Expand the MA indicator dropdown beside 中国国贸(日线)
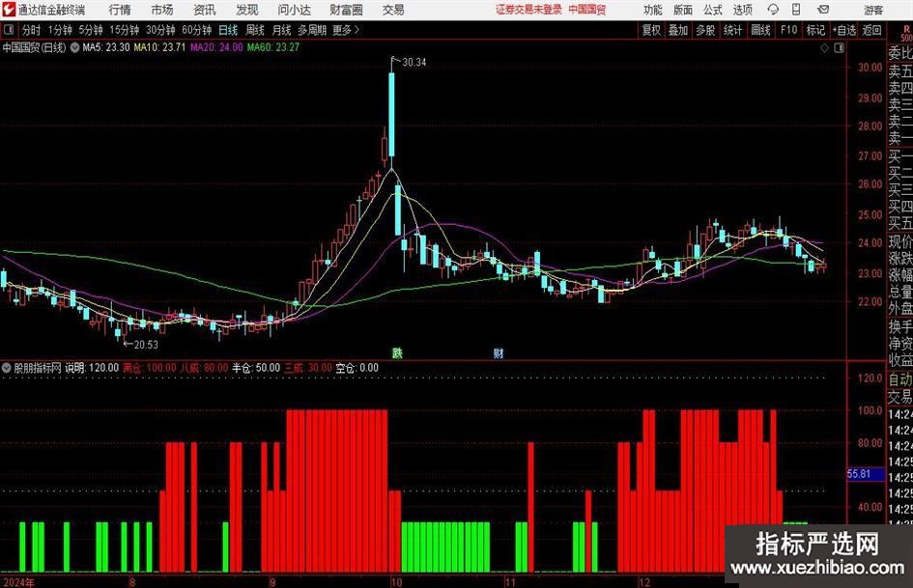 (74, 46)
